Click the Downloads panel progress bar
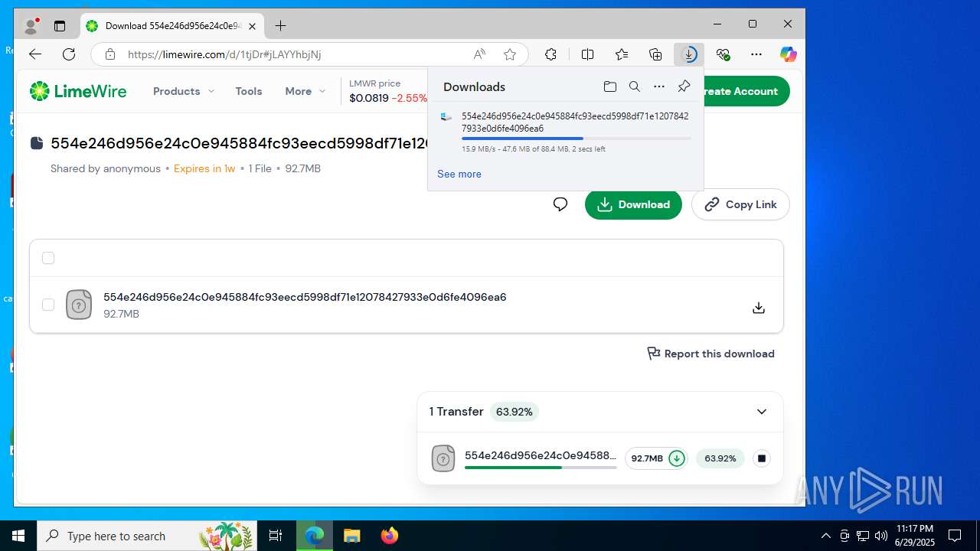 click(576, 139)
